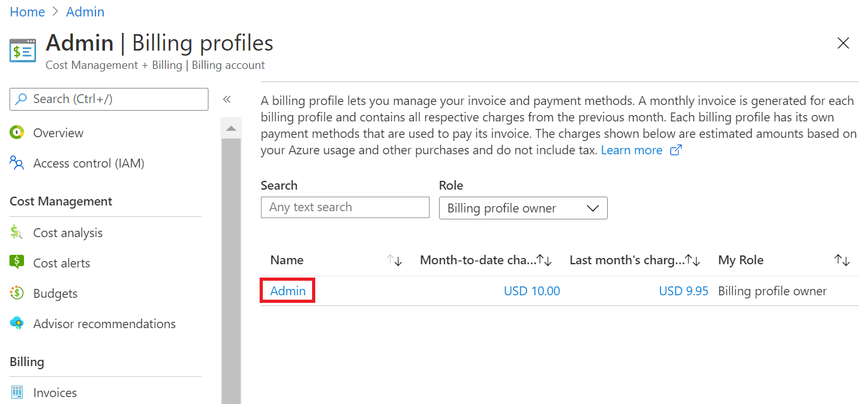The image size is (868, 404).
Task: Open the Learn more link
Action: (631, 150)
